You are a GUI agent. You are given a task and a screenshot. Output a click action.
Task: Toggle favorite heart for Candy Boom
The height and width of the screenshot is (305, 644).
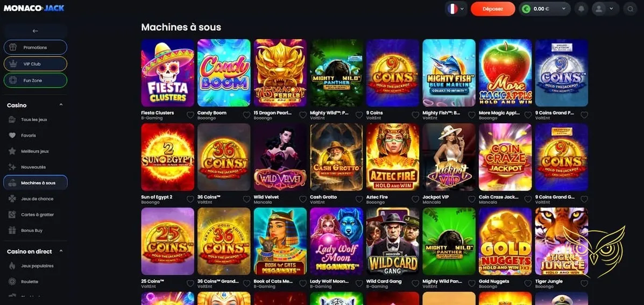pos(246,115)
